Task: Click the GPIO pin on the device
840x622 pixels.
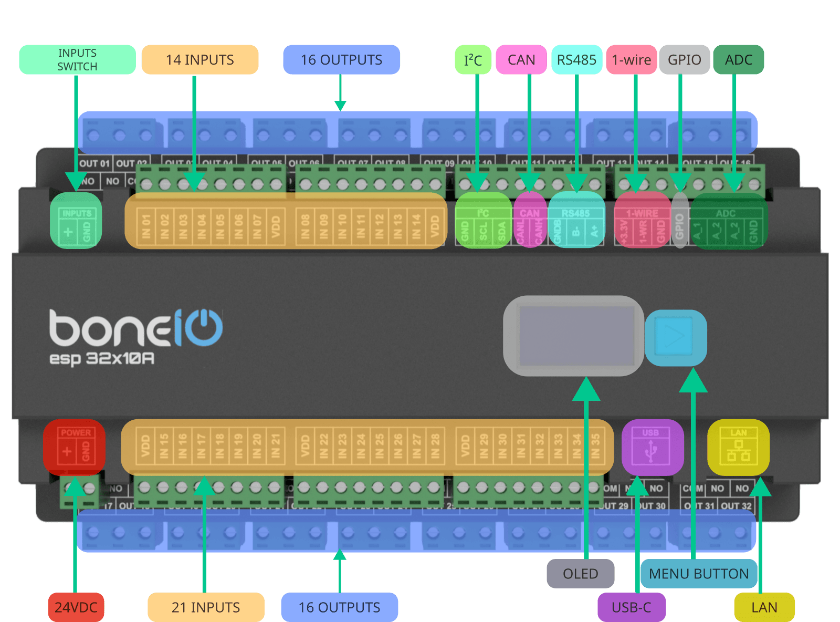Action: click(x=680, y=226)
